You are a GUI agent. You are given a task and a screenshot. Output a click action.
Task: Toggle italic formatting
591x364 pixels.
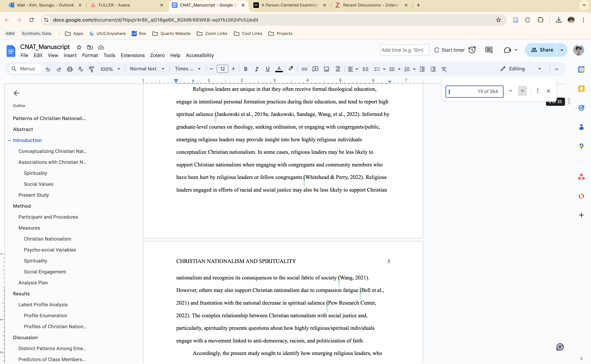coord(257,69)
